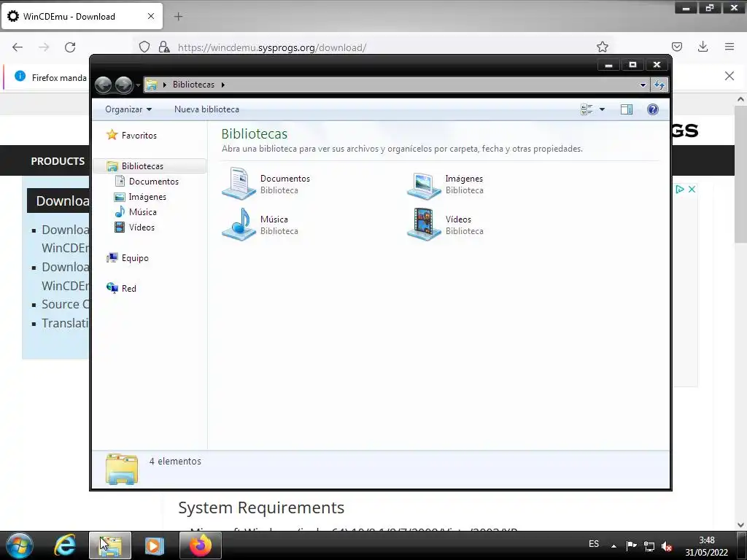Select the WinCDEmu - Download tab

coord(82,16)
